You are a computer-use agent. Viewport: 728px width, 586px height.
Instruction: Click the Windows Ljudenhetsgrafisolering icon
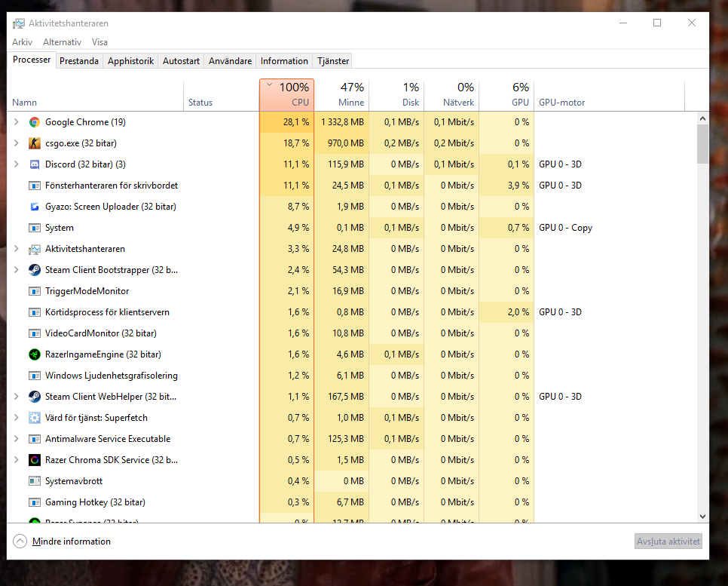click(35, 376)
